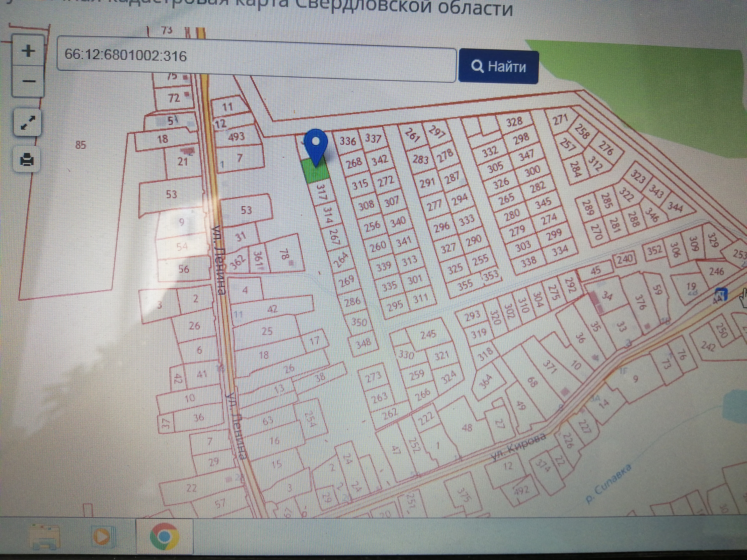The width and height of the screenshot is (747, 560).
Task: Open the printer taskbar icon
Action: (x=44, y=537)
